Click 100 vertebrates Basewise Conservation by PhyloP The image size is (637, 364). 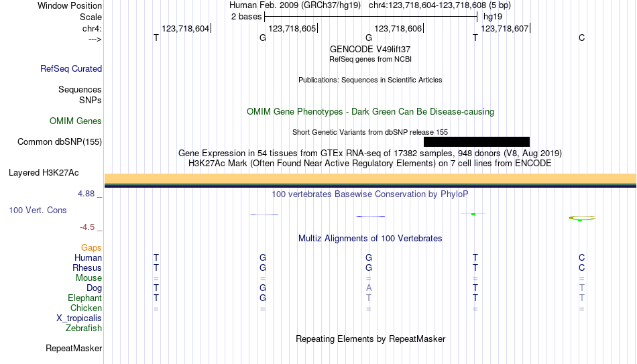pyautogui.click(x=370, y=194)
